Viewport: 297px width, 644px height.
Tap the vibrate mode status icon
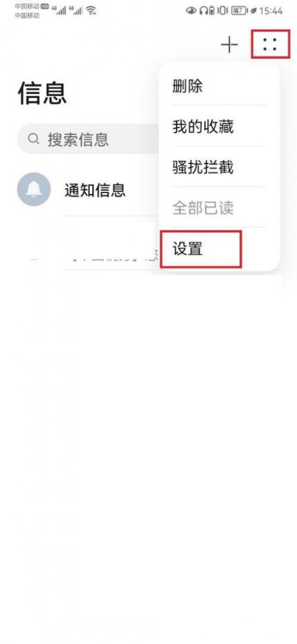click(x=222, y=11)
